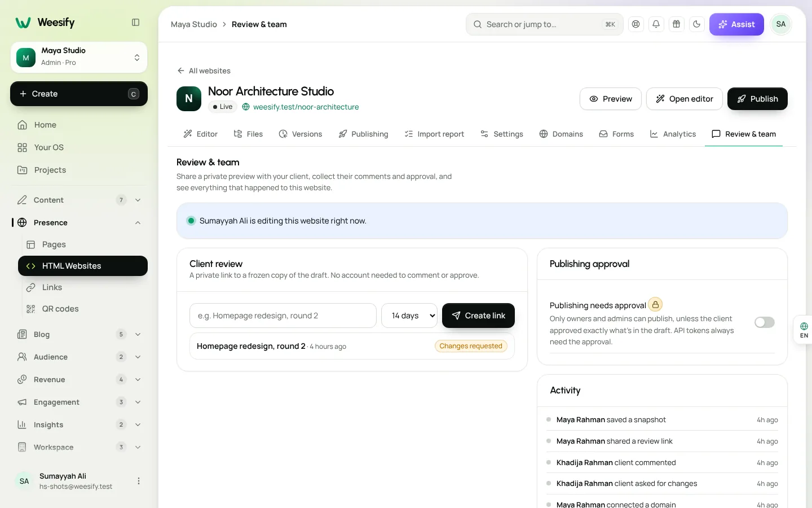
Task: Switch to the Versions tab
Action: pyautogui.click(x=301, y=134)
